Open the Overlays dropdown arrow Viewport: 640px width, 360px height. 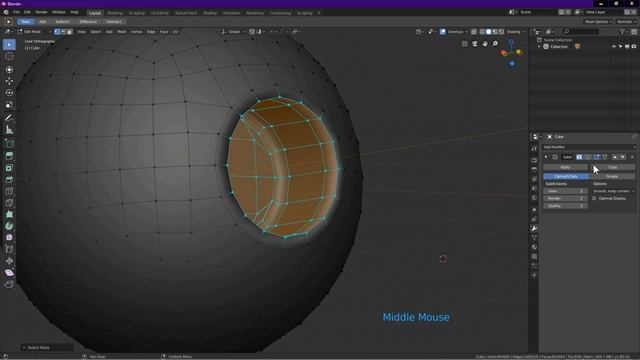[x=467, y=31]
